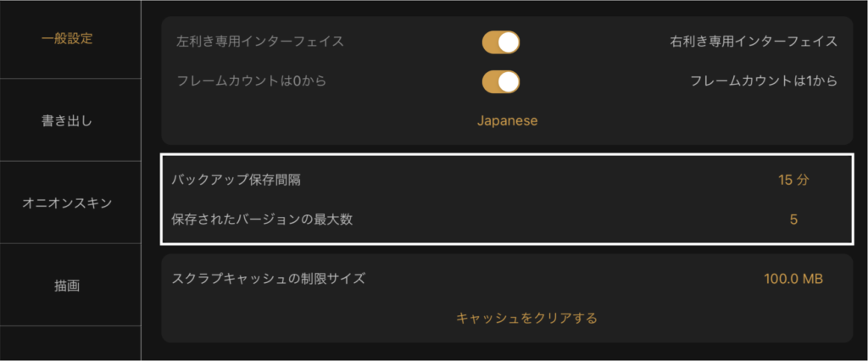Viewport: 868px width, 361px height.
Task: Click the スクラブキャッシュの制限サイズ label
Action: point(269,279)
